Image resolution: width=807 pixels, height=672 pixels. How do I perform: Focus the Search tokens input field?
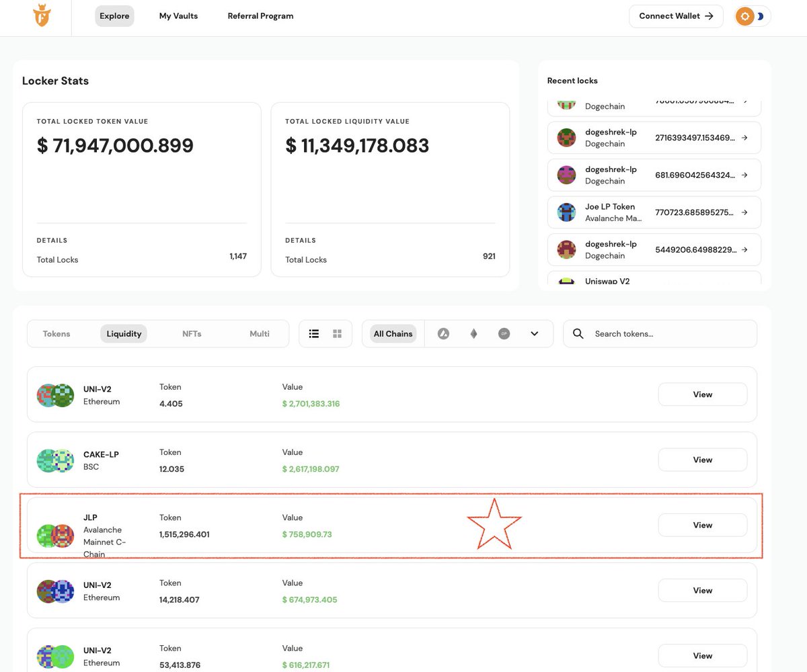[x=660, y=334]
